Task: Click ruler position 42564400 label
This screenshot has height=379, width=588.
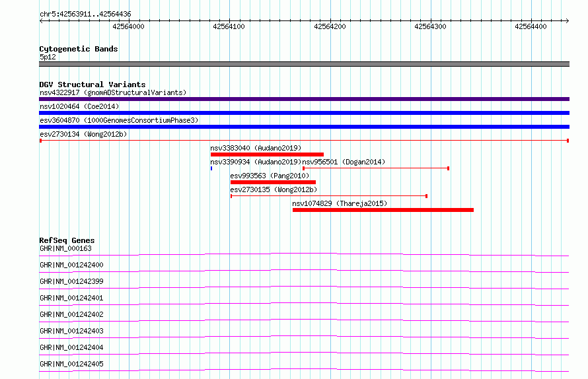Action: (x=531, y=26)
